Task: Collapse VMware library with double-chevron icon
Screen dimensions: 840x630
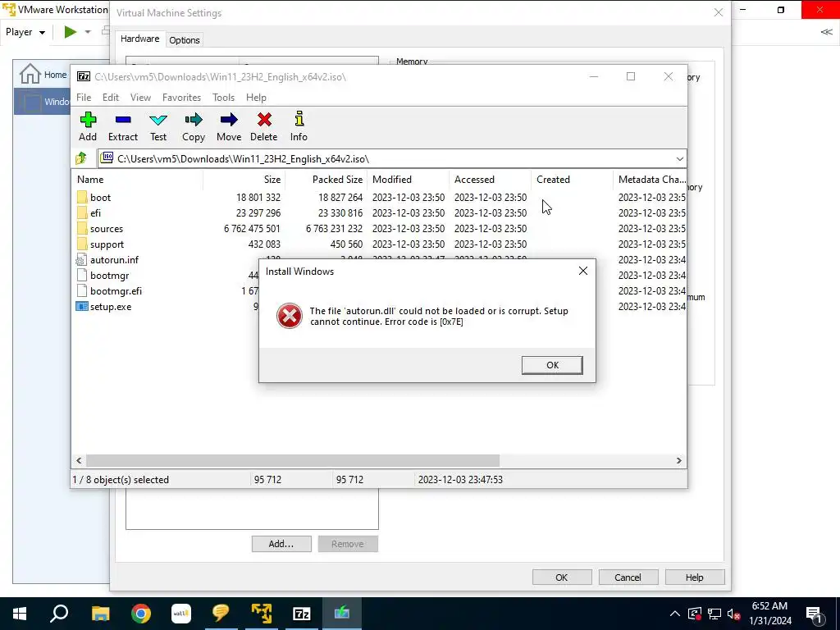Action: (x=827, y=32)
